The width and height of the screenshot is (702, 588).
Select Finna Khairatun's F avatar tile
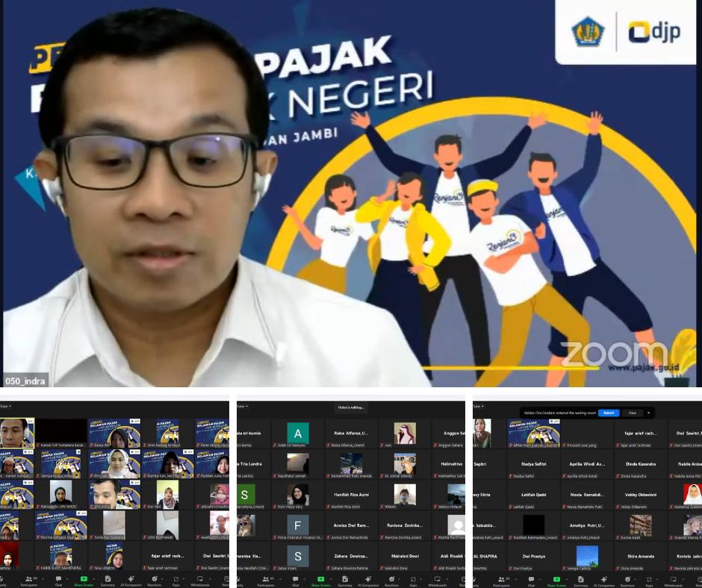pyautogui.click(x=298, y=525)
